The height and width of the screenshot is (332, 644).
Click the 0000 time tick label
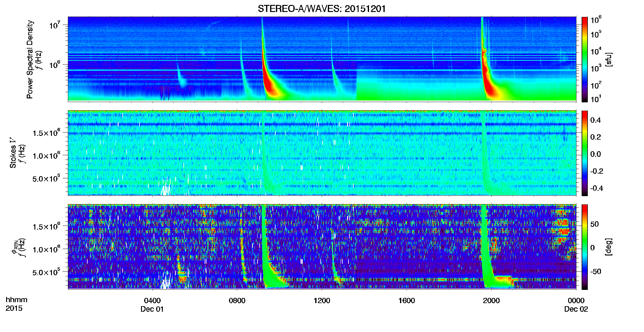(576, 300)
